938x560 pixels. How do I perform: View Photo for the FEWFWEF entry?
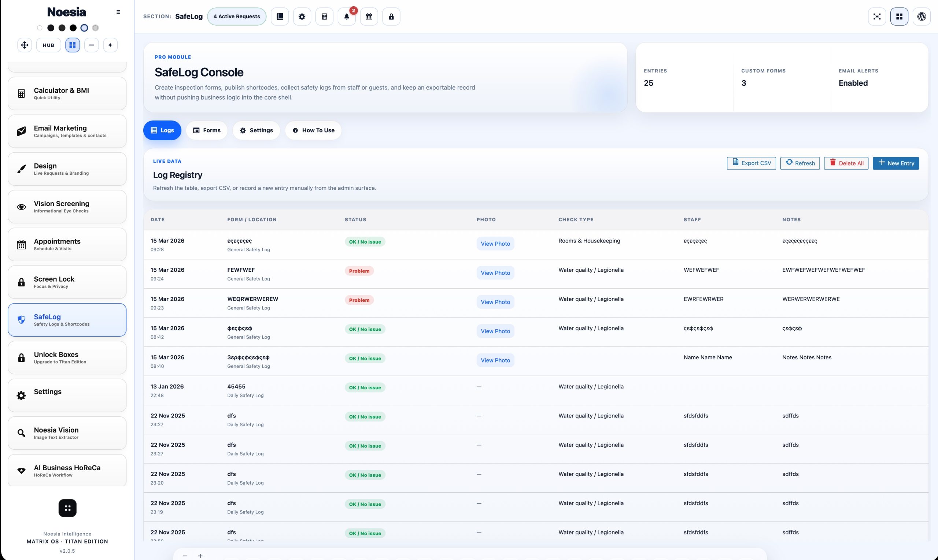pyautogui.click(x=495, y=273)
